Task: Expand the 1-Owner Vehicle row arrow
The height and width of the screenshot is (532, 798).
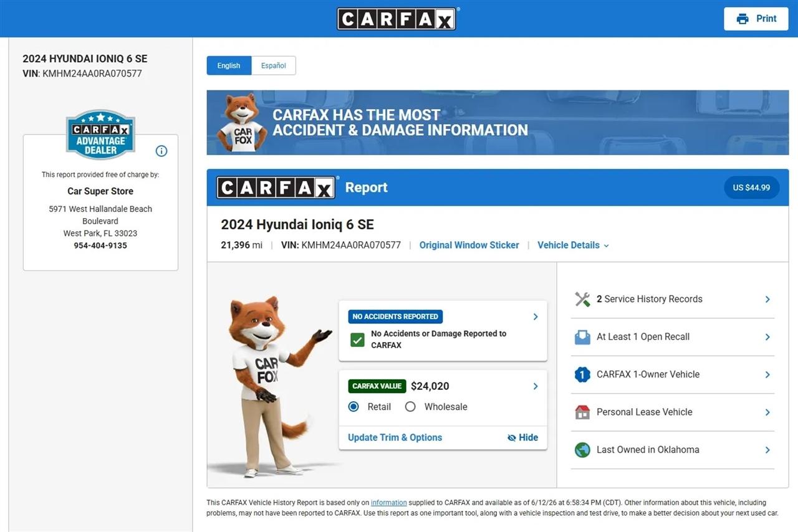Action: (x=767, y=375)
